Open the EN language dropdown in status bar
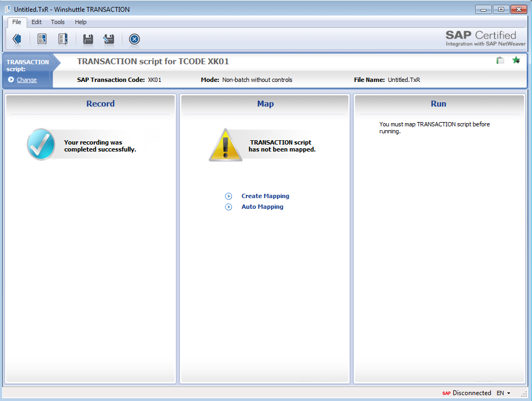 pos(504,393)
